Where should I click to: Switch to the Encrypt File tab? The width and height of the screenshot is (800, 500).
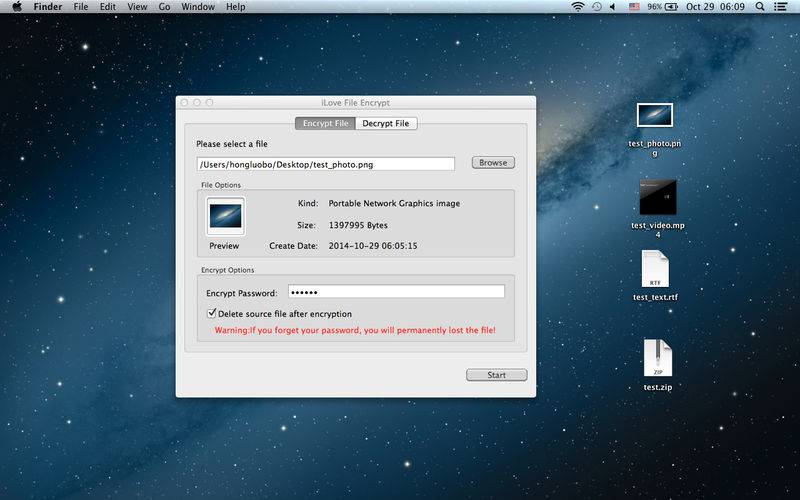(326, 123)
